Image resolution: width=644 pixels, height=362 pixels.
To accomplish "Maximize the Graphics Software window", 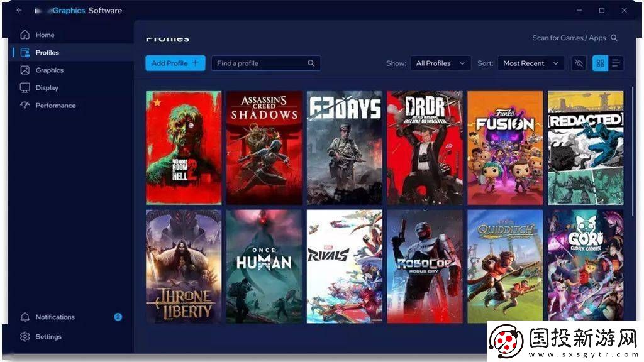I will (602, 10).
